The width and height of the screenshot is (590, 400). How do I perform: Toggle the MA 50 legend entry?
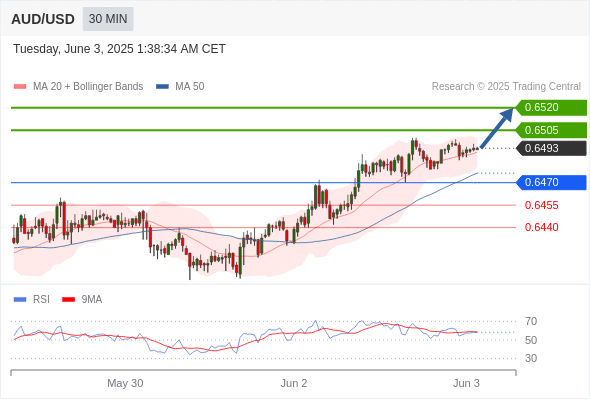[180, 87]
